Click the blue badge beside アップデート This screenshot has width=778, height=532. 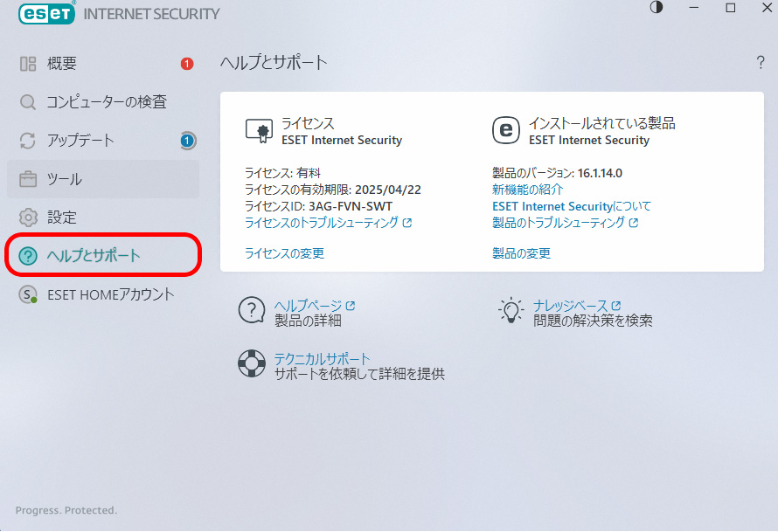click(x=188, y=141)
